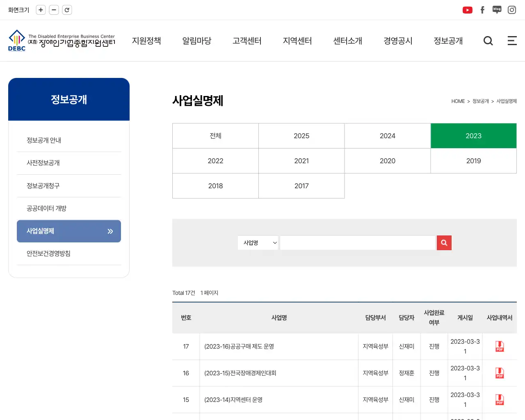
Task: Click row number 16 cell
Action: 186,373
